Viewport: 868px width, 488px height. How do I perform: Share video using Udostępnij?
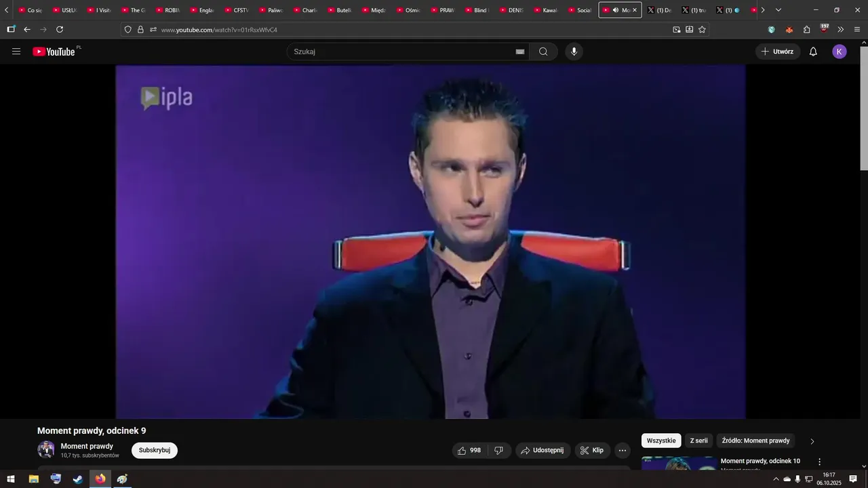click(x=542, y=450)
